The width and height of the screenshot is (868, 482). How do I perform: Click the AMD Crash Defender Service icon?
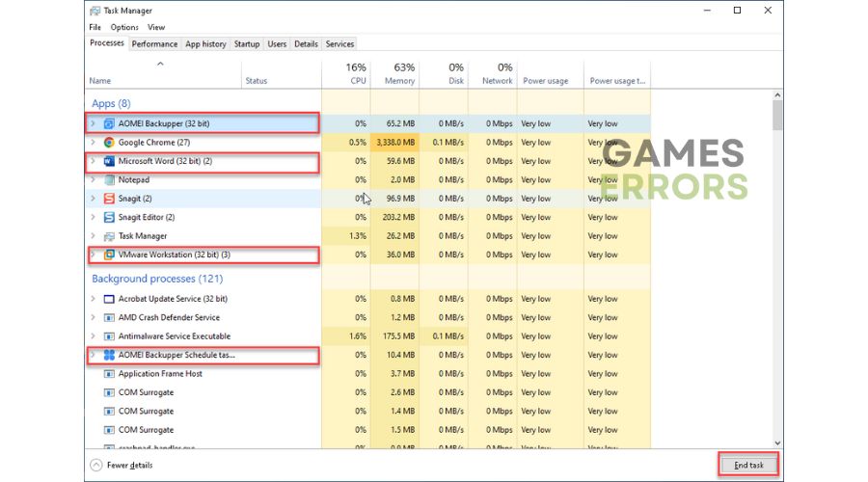tap(109, 318)
